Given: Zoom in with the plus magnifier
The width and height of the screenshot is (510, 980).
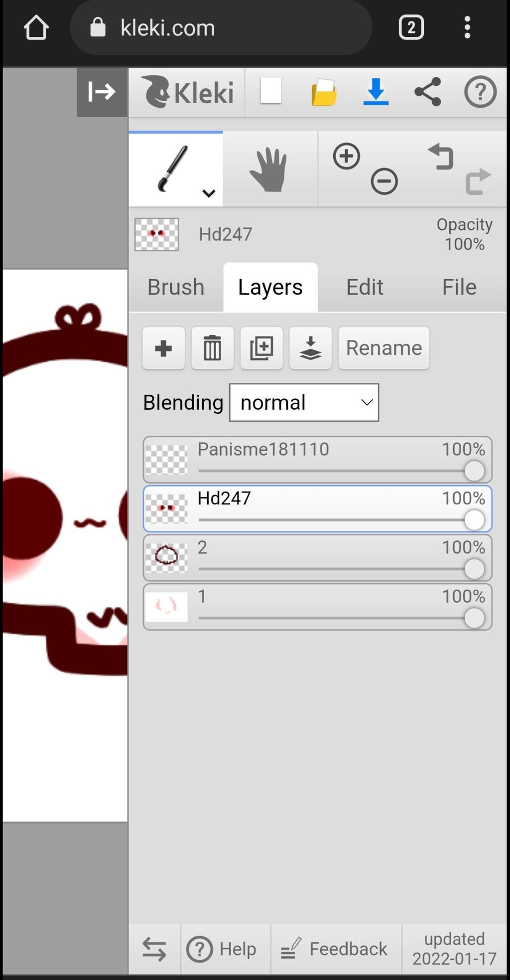Looking at the screenshot, I should click(347, 157).
